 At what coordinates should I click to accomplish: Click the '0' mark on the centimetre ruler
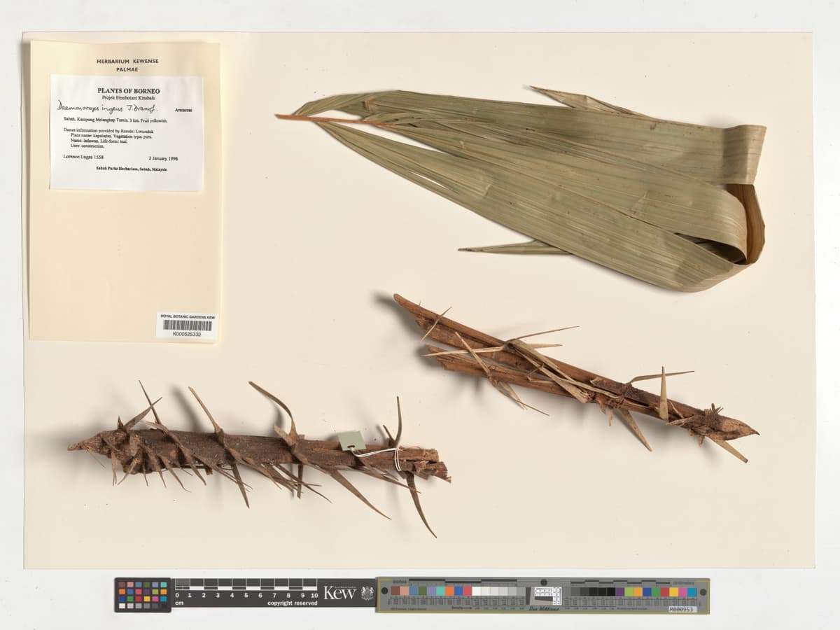point(177,595)
